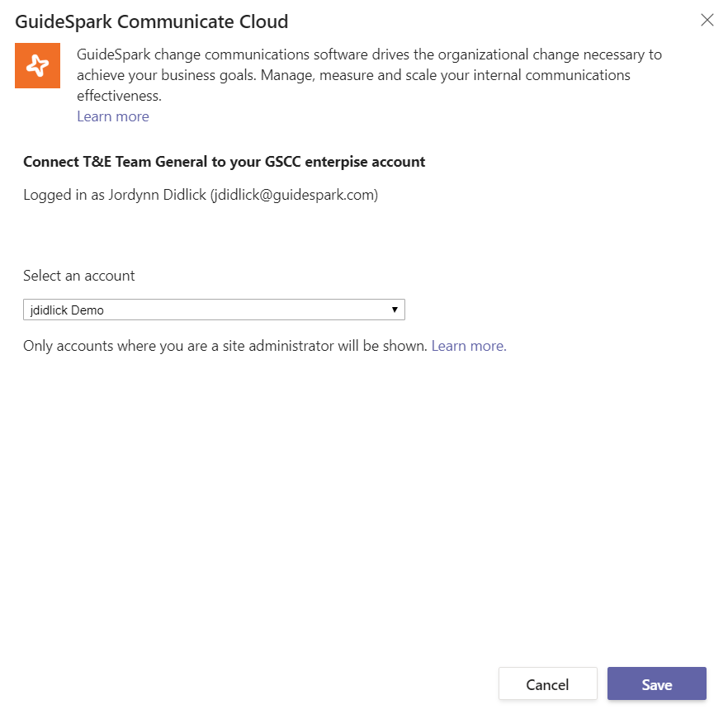Click the word effectiveness in the description
Viewport: 728px width, 714px height.
click(119, 96)
